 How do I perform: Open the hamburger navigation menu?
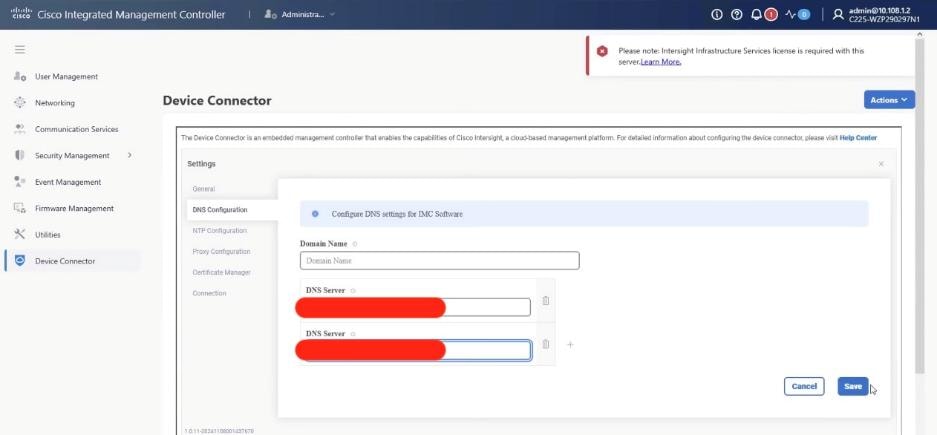(x=20, y=50)
